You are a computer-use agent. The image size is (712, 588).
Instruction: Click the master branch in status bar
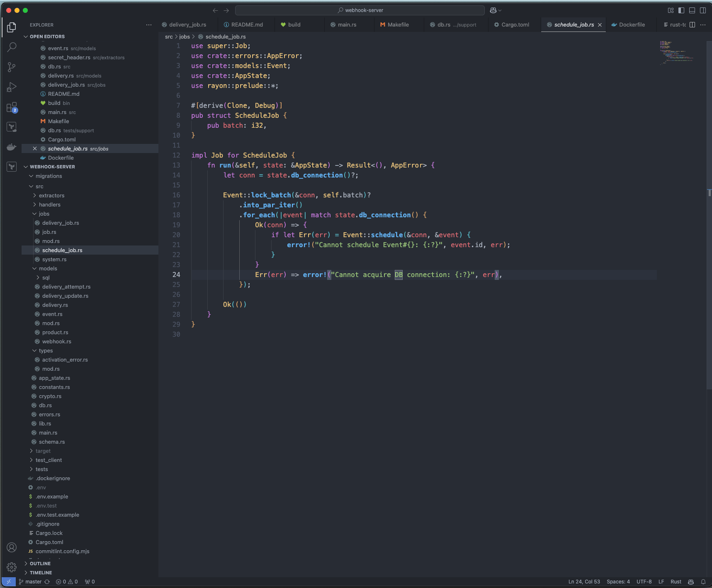tap(30, 582)
